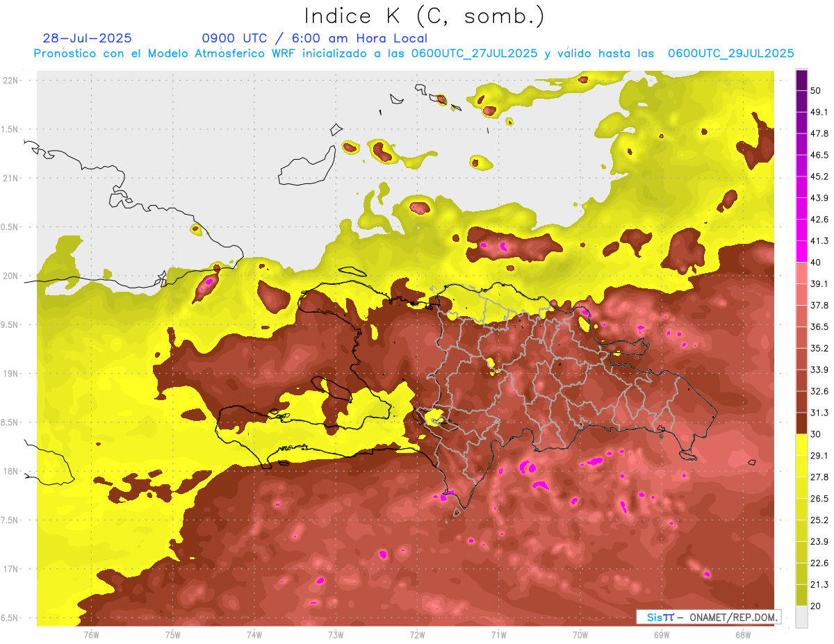Click "0900 UTC / 6:00 am Hora Local"
The width and height of the screenshot is (834, 644).
pos(314,38)
